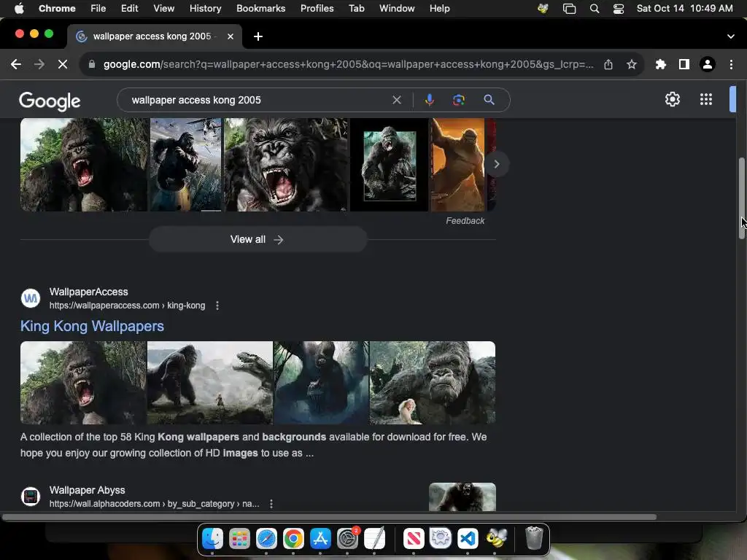
Task: Open the Wallpaper Abyss result thumbnail
Action: click(462, 497)
